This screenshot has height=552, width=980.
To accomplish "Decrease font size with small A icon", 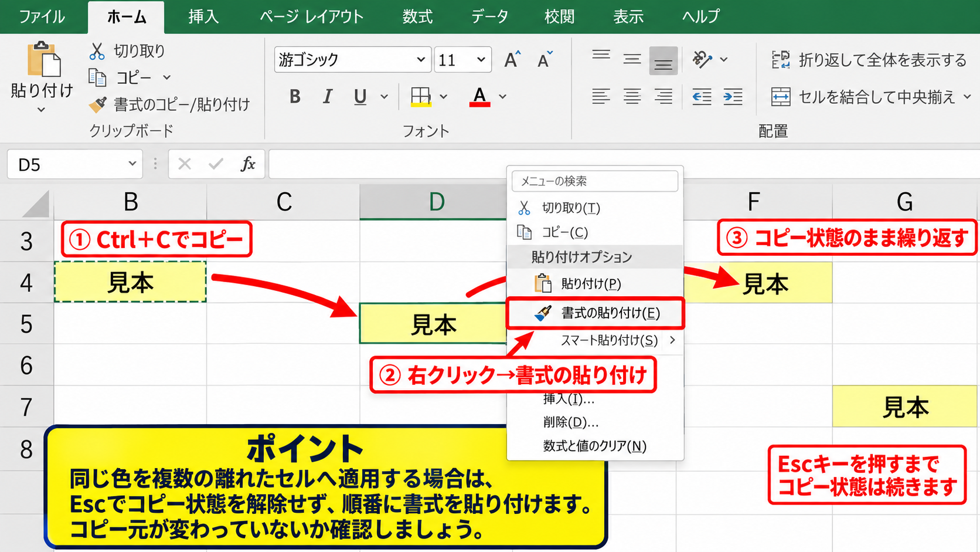I will click(545, 59).
